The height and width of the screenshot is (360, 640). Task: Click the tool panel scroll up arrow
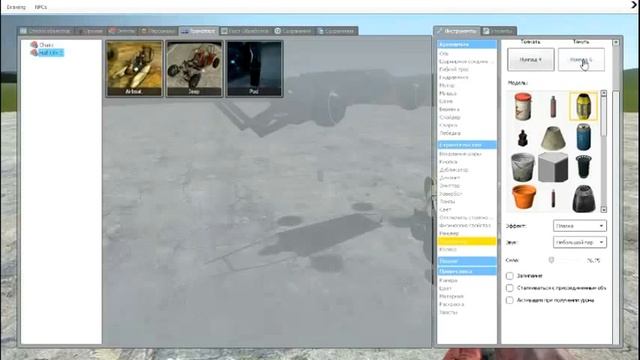tap(616, 42)
